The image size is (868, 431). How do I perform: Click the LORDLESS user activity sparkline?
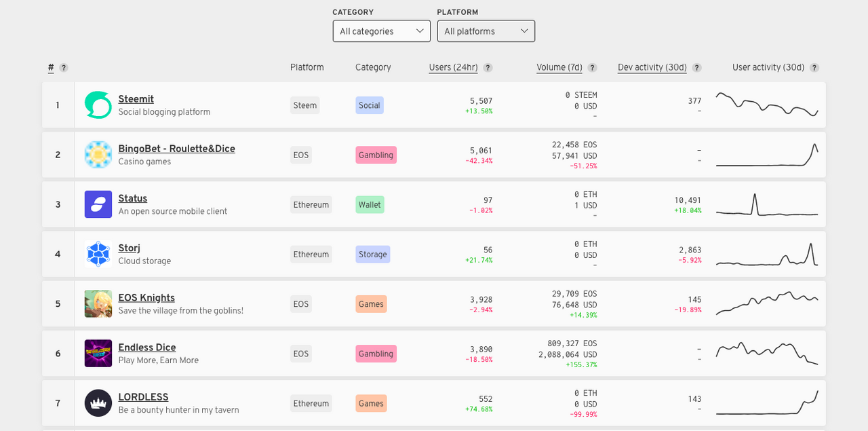point(767,402)
